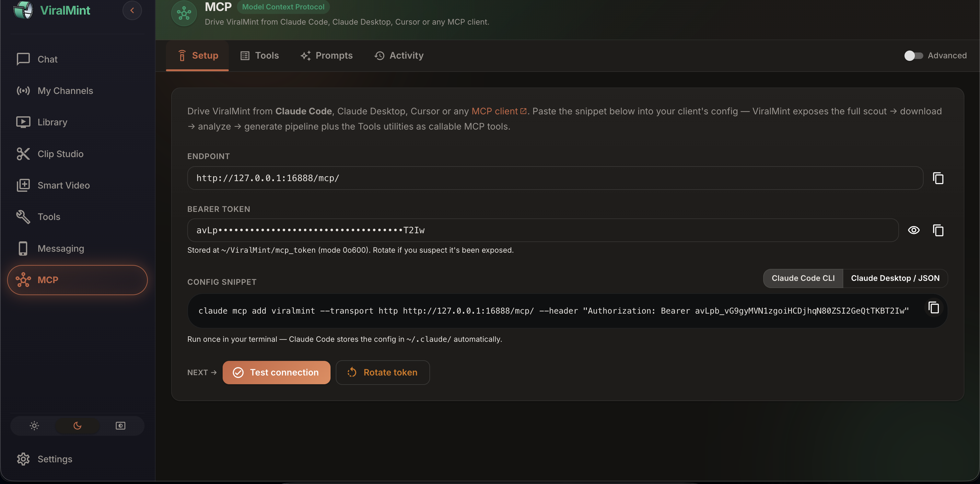Click the Prompts tab sparkle icon
The height and width of the screenshot is (484, 980).
tap(306, 56)
